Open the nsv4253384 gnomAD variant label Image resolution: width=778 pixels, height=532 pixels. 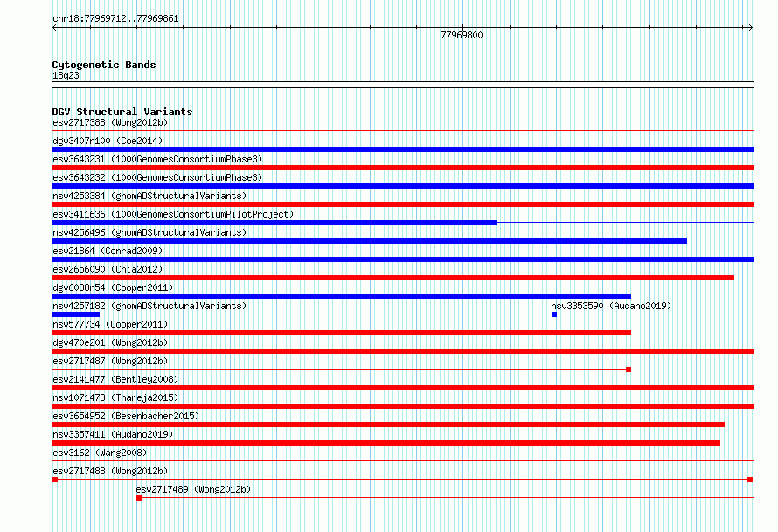pyautogui.click(x=149, y=196)
